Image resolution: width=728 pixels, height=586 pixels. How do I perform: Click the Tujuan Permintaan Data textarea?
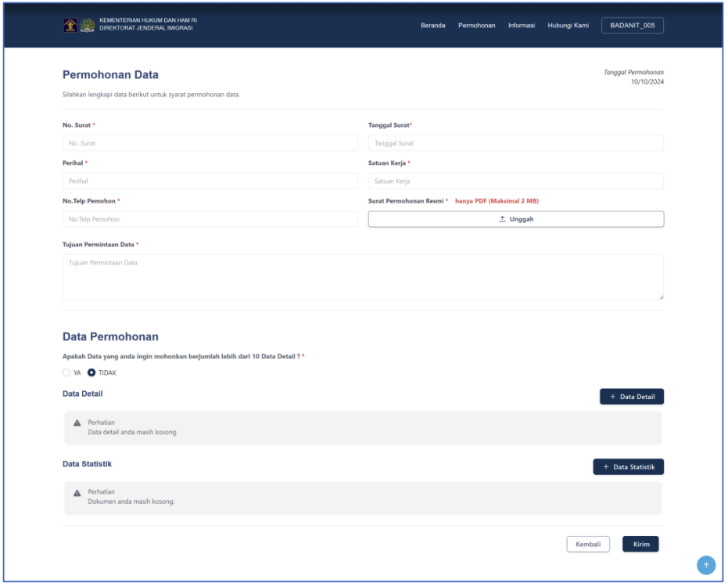point(363,276)
